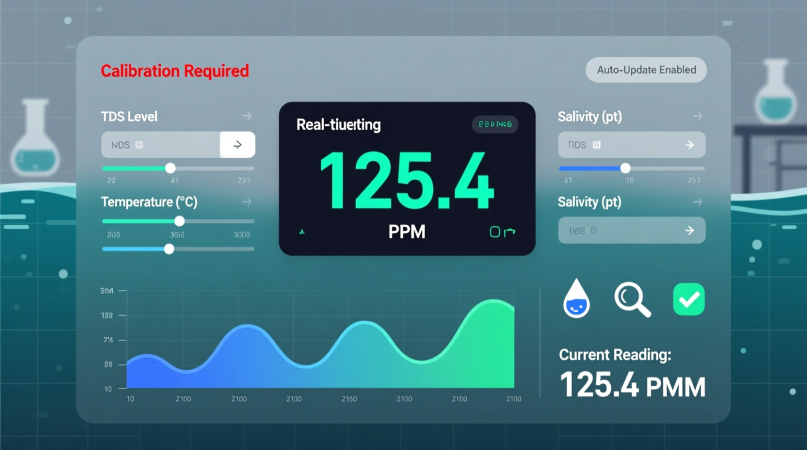The height and width of the screenshot is (450, 807).
Task: Toggle the green checkmark box
Action: pos(689,298)
